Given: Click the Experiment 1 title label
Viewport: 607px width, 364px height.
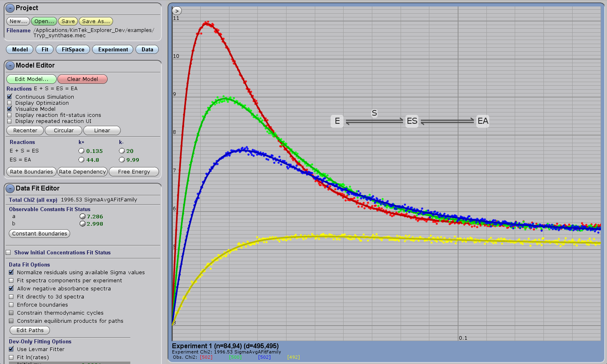Looking at the screenshot, I should click(x=225, y=346).
